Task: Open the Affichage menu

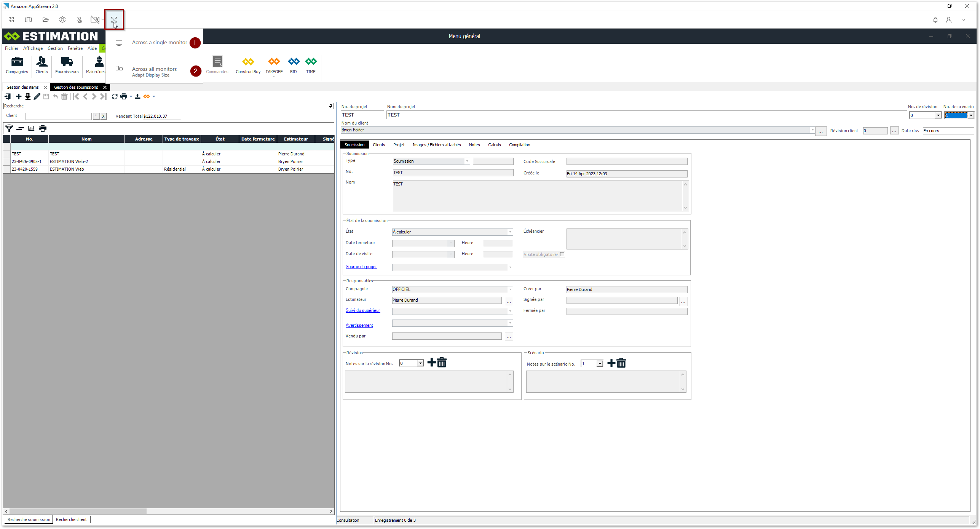Action: click(33, 48)
